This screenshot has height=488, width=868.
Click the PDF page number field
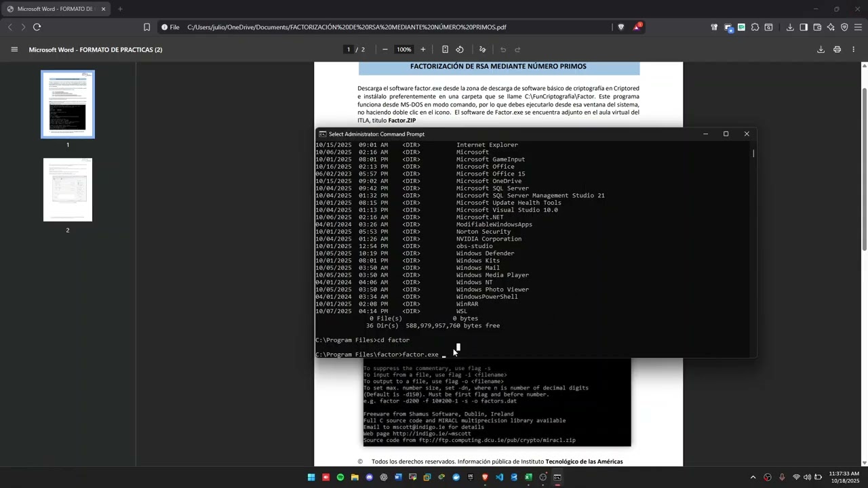point(349,49)
